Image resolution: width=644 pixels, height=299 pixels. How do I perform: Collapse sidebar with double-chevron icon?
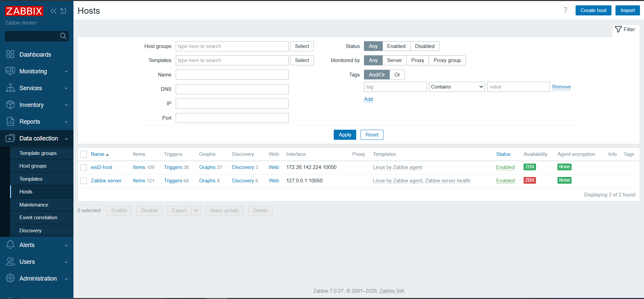coord(53,11)
